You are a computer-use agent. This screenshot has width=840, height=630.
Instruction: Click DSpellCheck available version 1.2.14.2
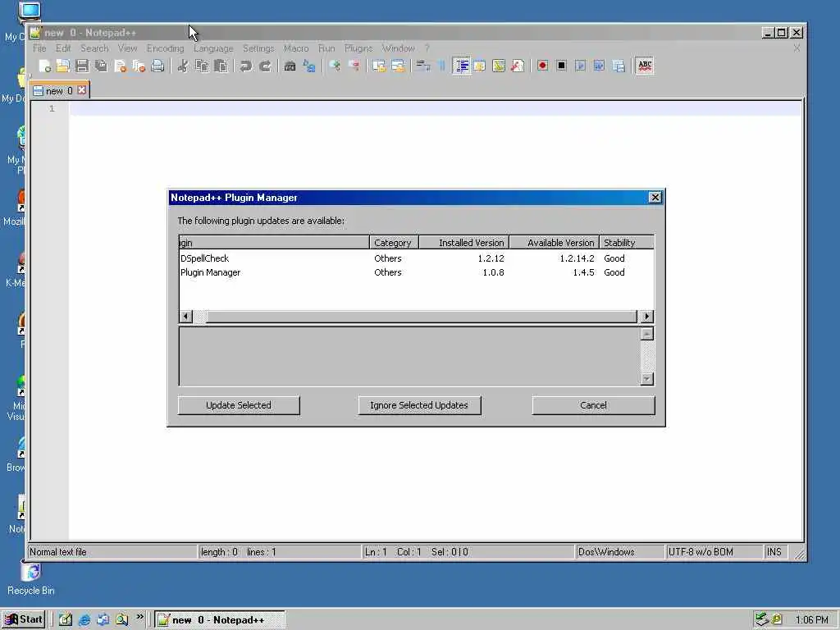(x=577, y=258)
